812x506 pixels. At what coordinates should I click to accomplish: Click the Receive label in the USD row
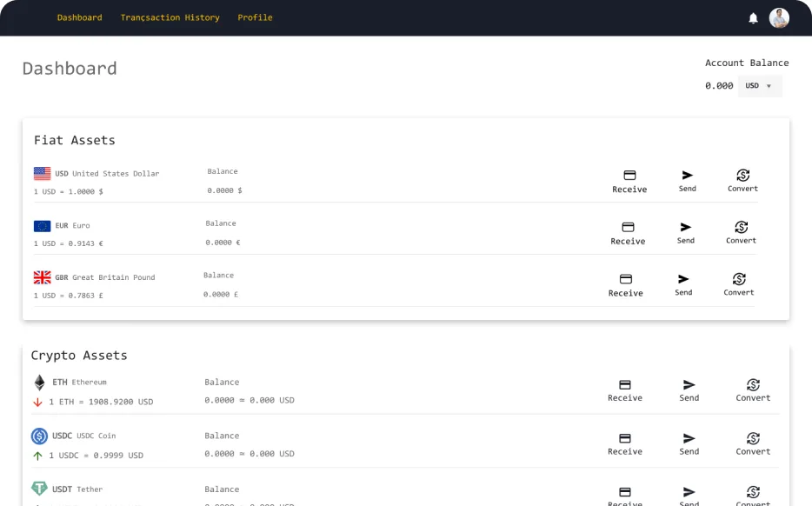click(x=629, y=190)
